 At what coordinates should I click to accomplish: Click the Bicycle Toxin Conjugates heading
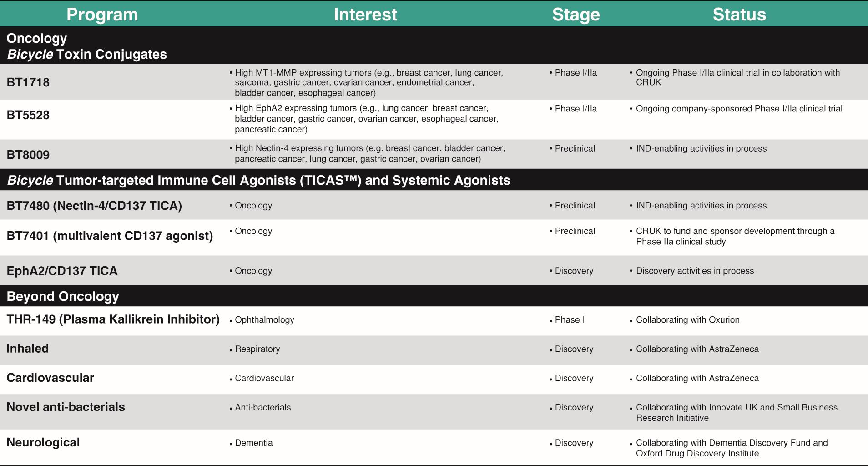click(x=86, y=54)
